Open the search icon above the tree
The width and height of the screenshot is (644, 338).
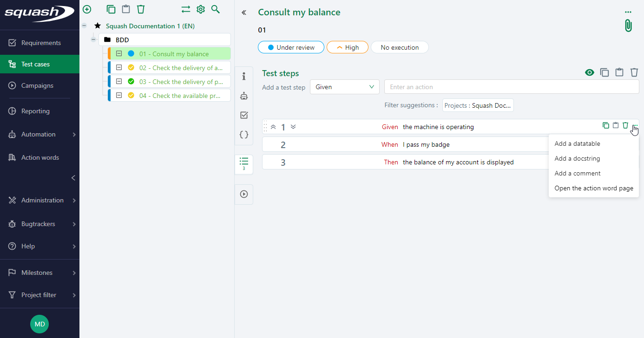click(215, 9)
